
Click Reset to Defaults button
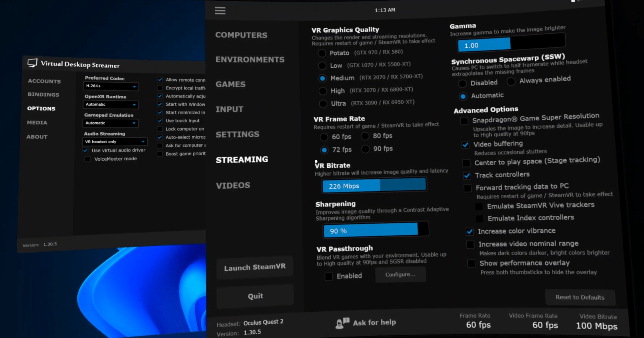click(580, 297)
